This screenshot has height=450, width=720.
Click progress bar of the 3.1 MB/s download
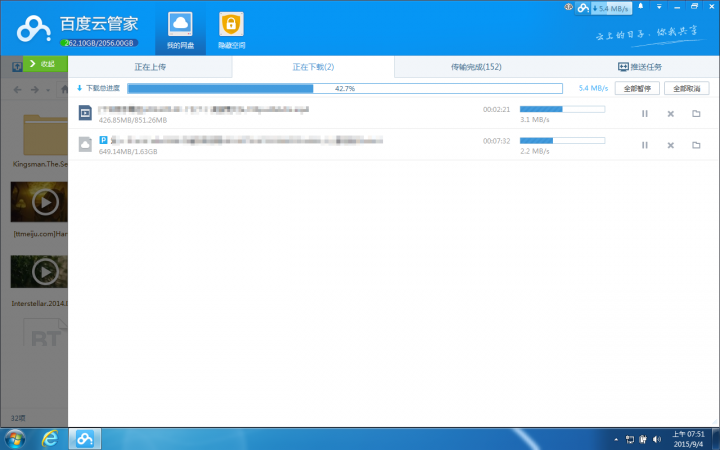(562, 109)
